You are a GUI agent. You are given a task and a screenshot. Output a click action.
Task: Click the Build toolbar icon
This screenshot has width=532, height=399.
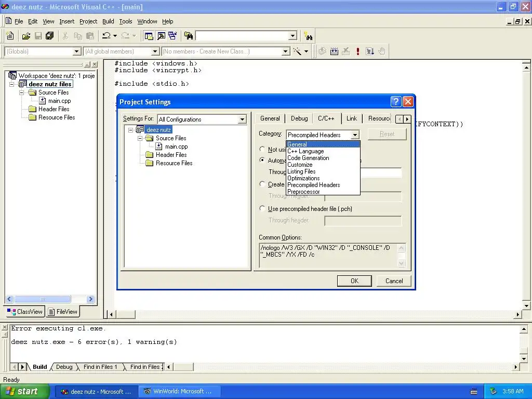334,51
